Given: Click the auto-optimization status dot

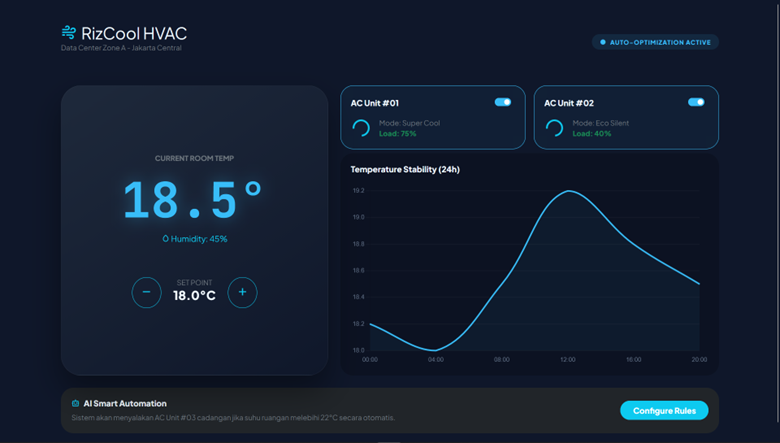Looking at the screenshot, I should 602,42.
